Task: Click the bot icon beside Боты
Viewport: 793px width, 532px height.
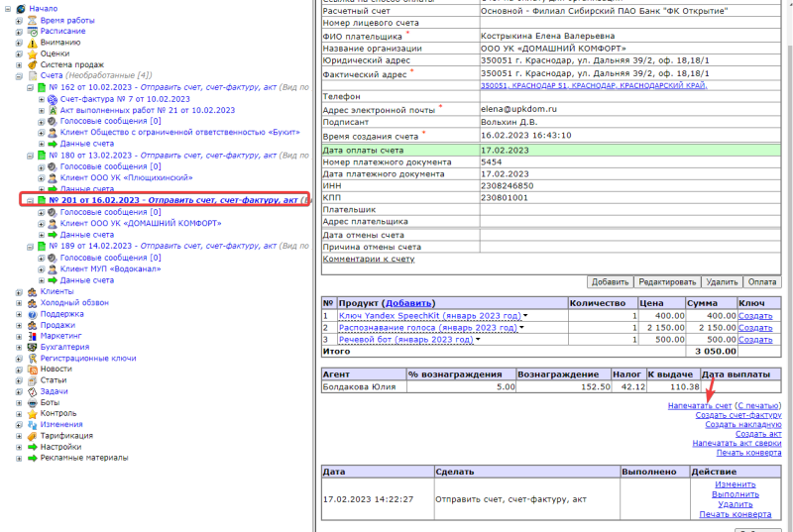Action: (32, 402)
